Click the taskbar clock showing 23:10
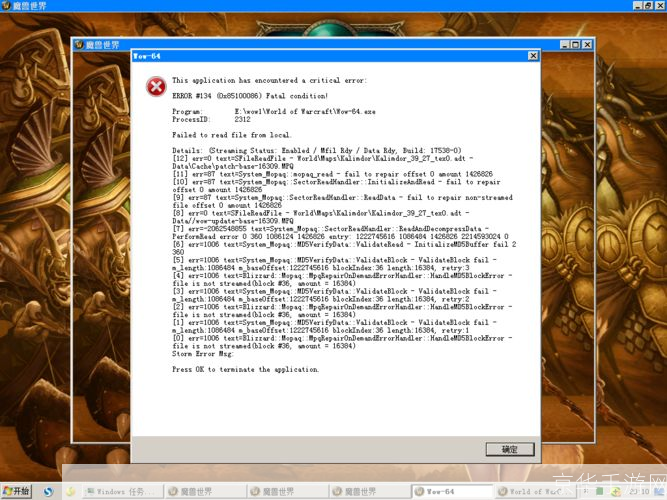The width and height of the screenshot is (667, 500). pos(639,491)
